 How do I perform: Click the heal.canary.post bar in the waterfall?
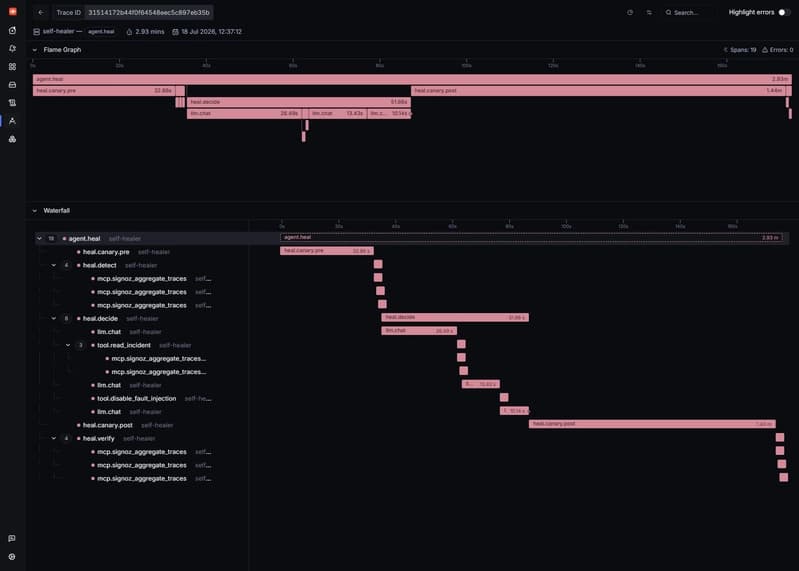point(652,424)
